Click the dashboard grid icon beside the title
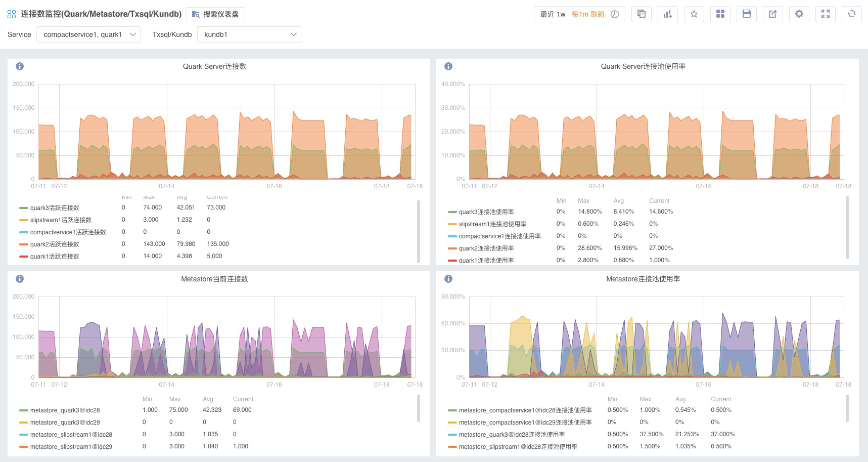868x462 pixels. (12, 14)
